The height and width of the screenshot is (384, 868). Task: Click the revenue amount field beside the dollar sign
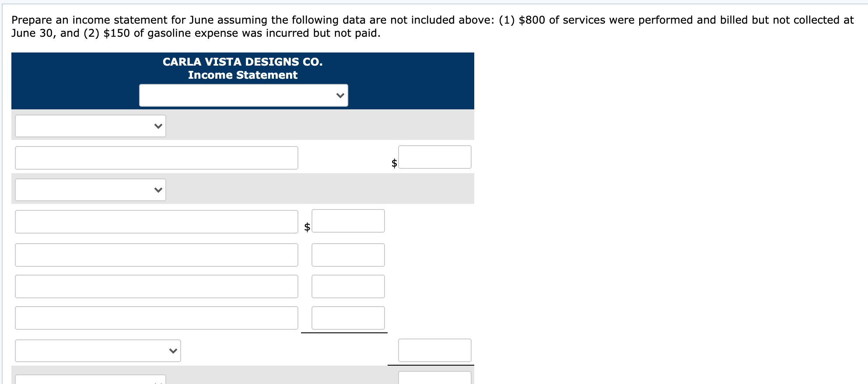pos(434,157)
